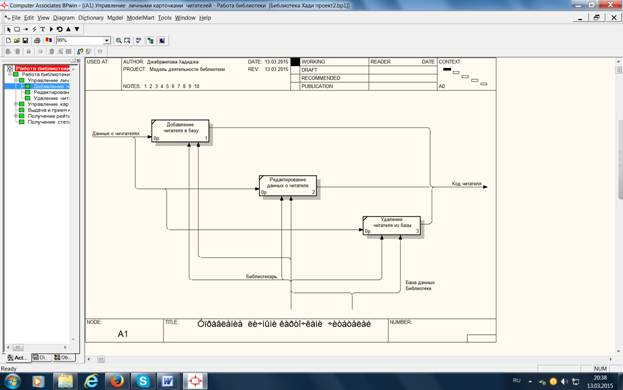The width and height of the screenshot is (623, 390).
Task: Click the Go to child diagram triangle
Action: (x=77, y=29)
